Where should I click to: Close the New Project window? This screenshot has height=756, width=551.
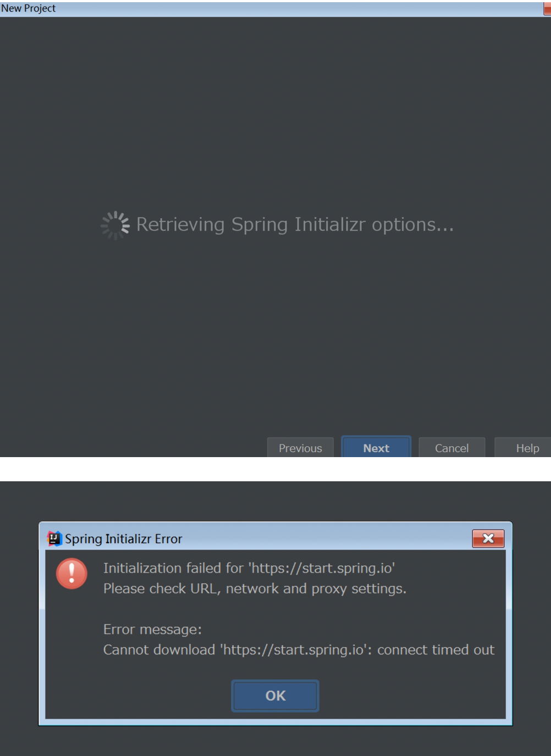point(547,9)
